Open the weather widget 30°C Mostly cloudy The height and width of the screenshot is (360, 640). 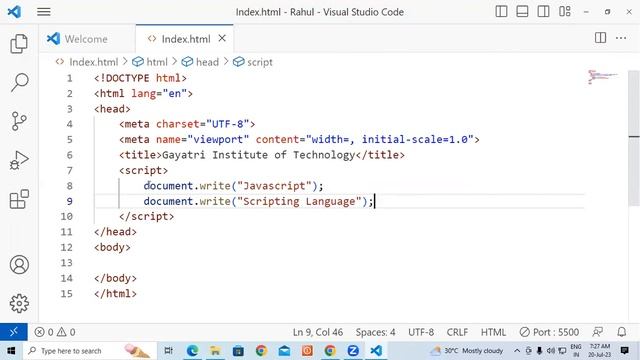pos(467,351)
